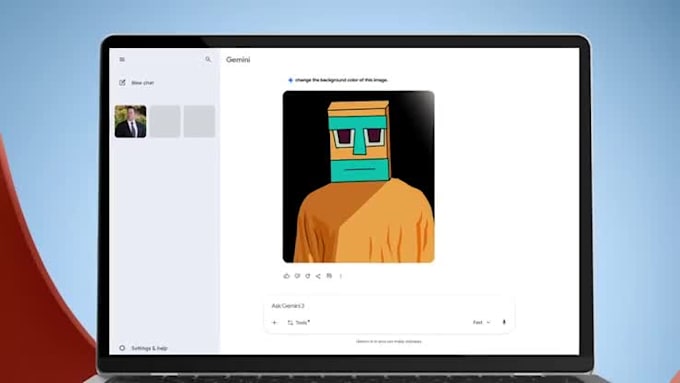Screen dimensions: 680x383
Task: Start a New chat
Action: pyautogui.click(x=137, y=82)
